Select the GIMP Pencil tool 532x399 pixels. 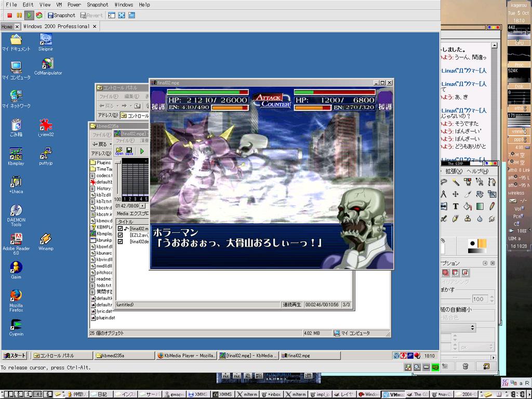(491, 206)
